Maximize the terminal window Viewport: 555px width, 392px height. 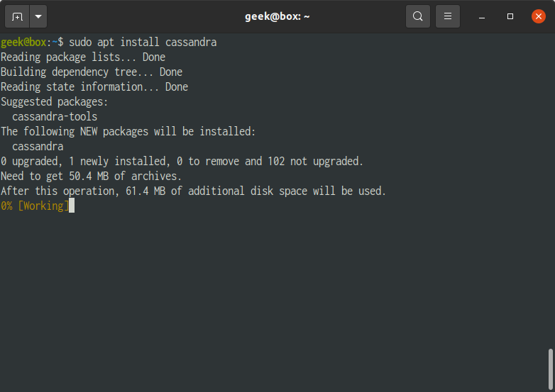[510, 16]
